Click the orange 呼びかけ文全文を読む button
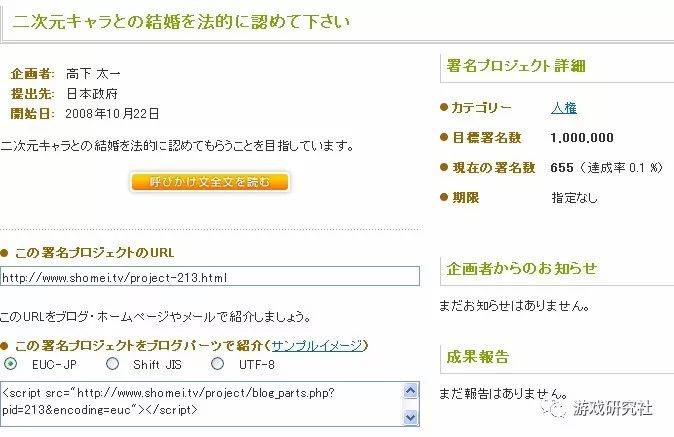Viewport: 674px width, 437px height. (209, 182)
